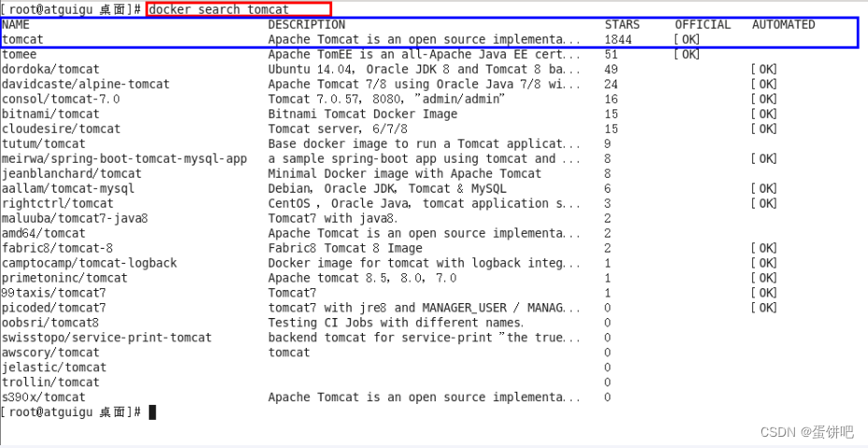
Task: Click 'Bitnami Tomcat Docker Image' description
Action: (363, 115)
